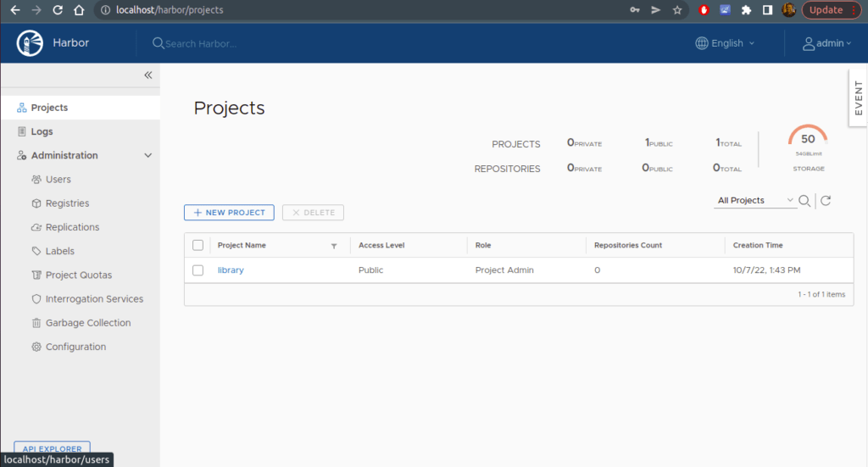The width and height of the screenshot is (868, 467).
Task: Open the red adblock extension icon
Action: click(x=704, y=10)
